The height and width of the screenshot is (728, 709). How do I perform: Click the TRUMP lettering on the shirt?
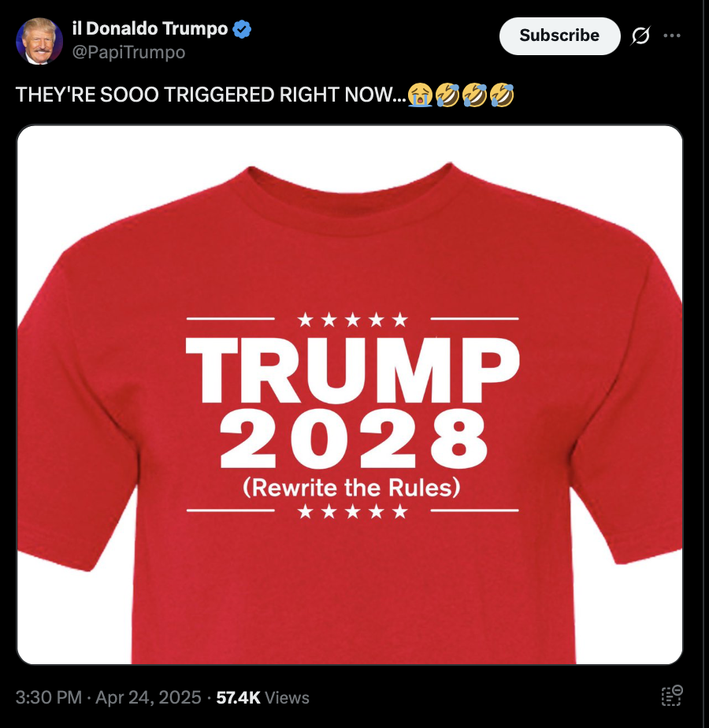point(352,370)
